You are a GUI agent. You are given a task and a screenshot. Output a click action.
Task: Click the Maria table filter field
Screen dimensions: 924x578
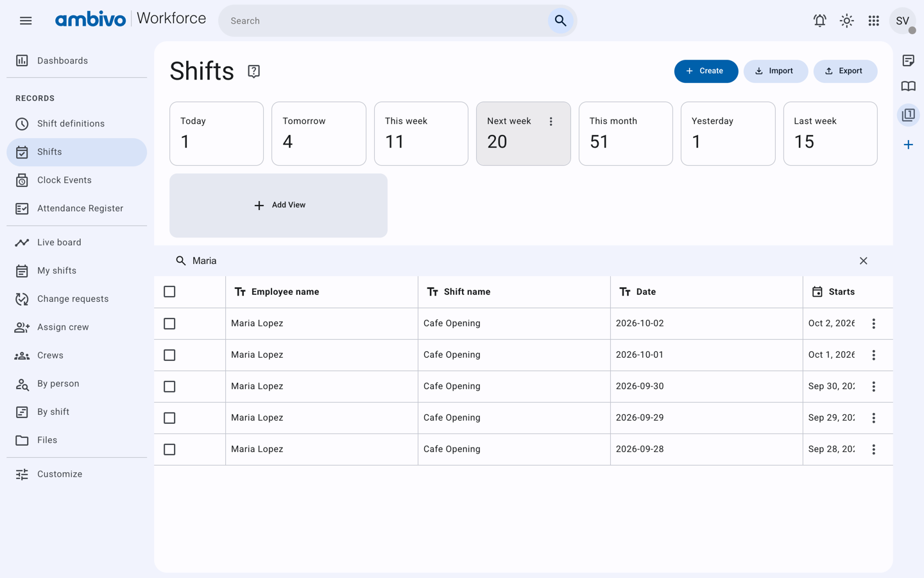[x=520, y=261]
